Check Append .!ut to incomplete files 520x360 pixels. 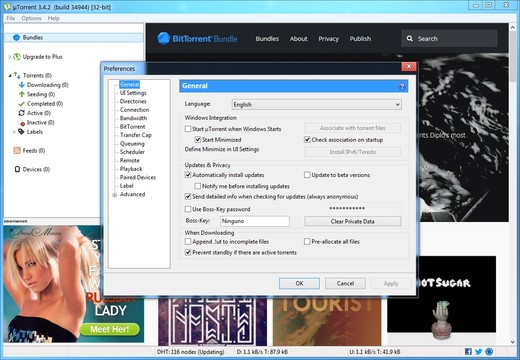click(188, 241)
